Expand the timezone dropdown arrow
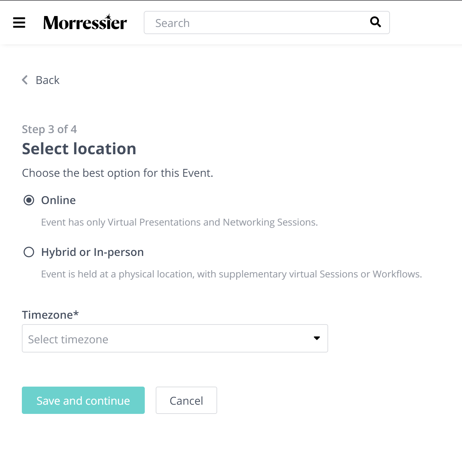This screenshot has height=476, width=462. click(317, 338)
